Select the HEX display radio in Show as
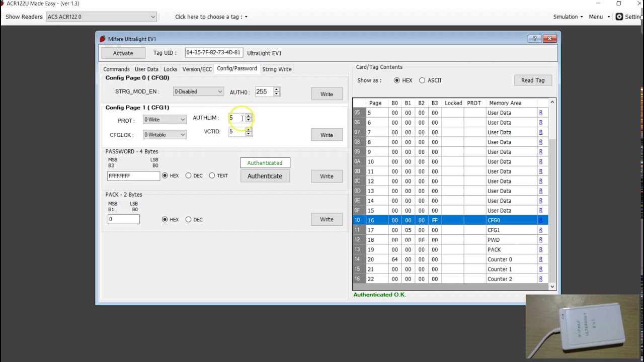The height and width of the screenshot is (362, 644). [x=397, y=80]
